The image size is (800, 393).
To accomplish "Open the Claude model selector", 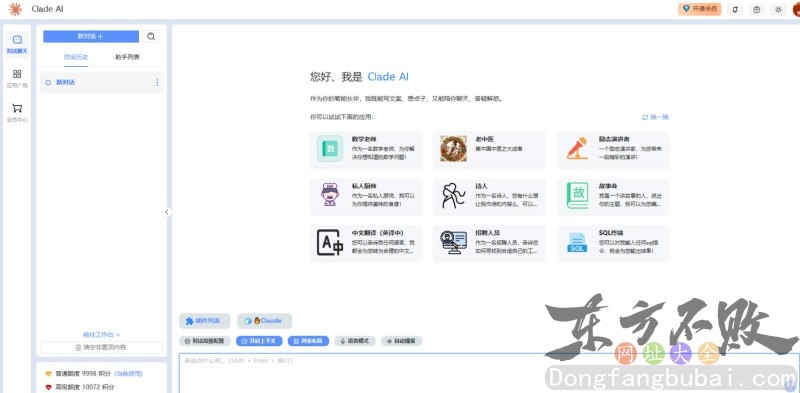I will coord(264,321).
